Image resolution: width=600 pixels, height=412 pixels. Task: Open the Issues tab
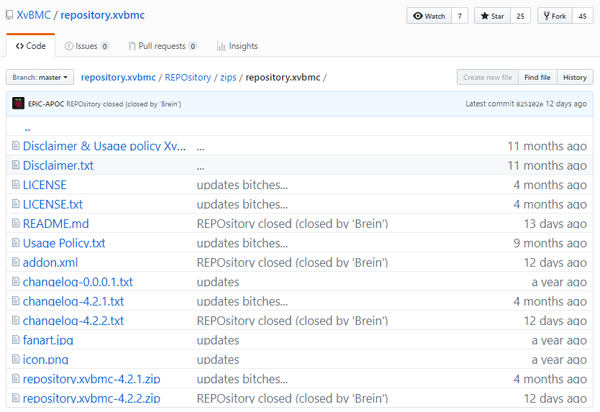(87, 46)
